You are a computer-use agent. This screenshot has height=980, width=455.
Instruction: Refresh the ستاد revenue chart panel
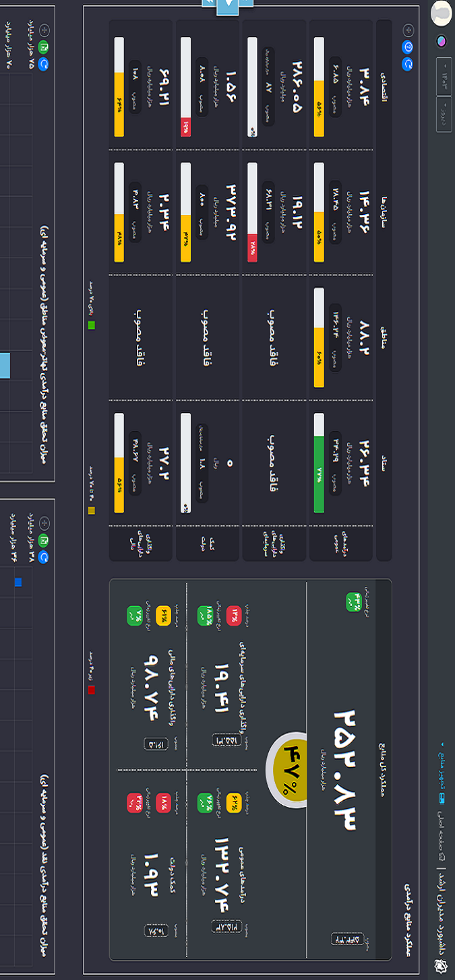(44, 557)
